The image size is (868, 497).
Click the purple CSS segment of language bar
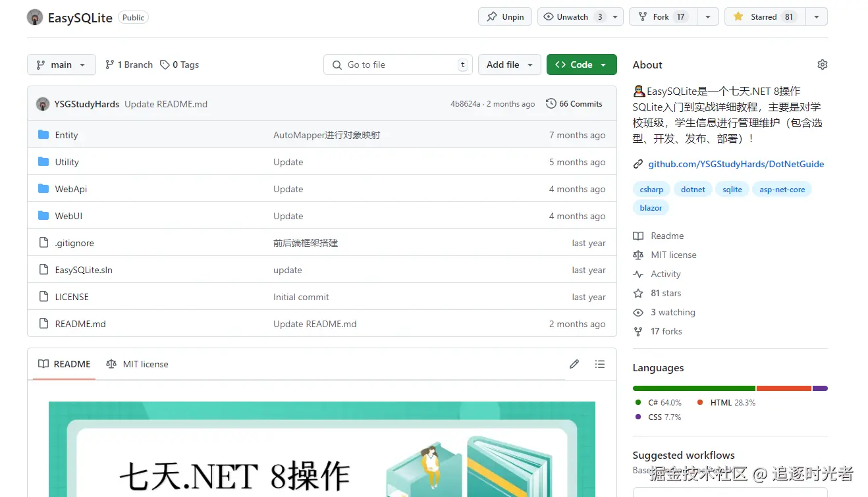pos(820,388)
